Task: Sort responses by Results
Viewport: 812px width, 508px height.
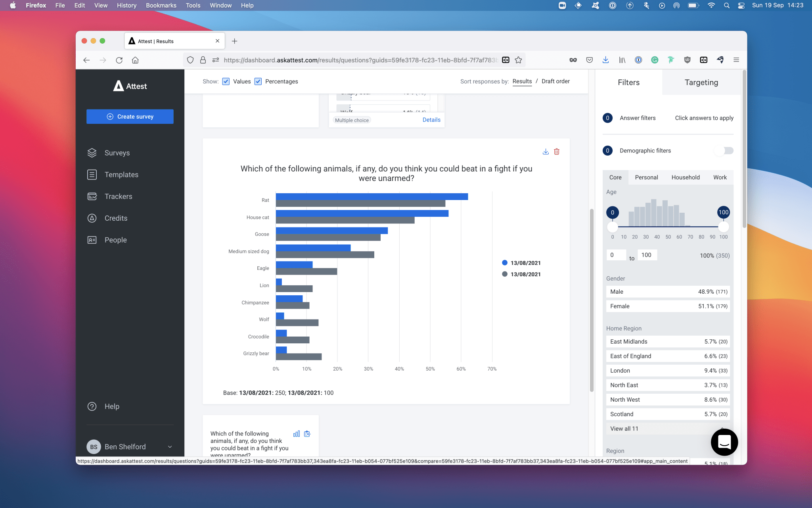Action: (x=522, y=81)
